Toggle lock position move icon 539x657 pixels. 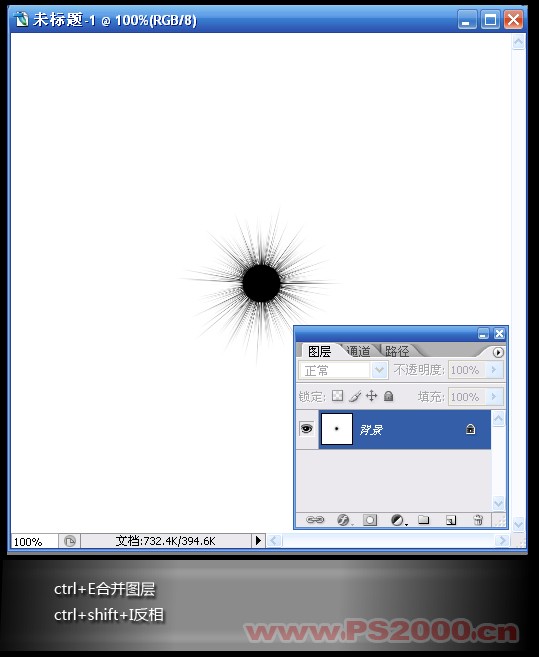(x=371, y=396)
